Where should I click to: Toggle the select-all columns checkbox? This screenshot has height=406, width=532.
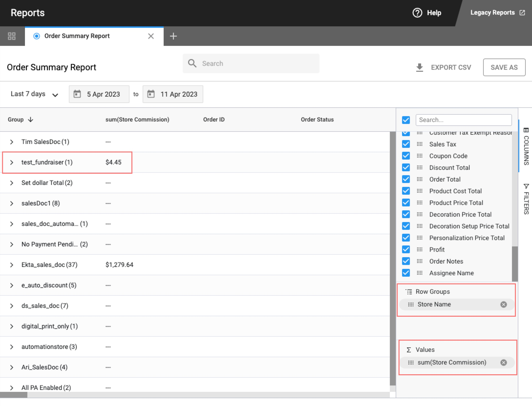(406, 120)
